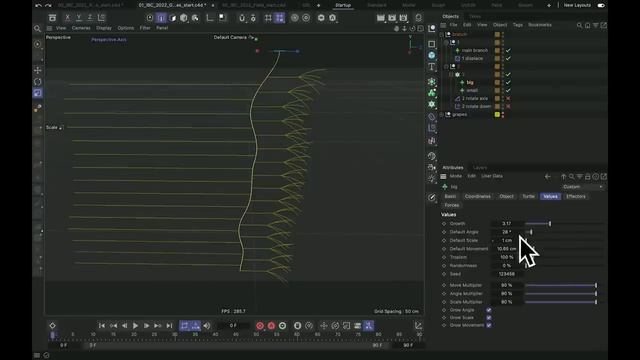Image resolution: width=640 pixels, height=360 pixels.
Task: Open the Custom mode dropdown
Action: click(x=582, y=187)
